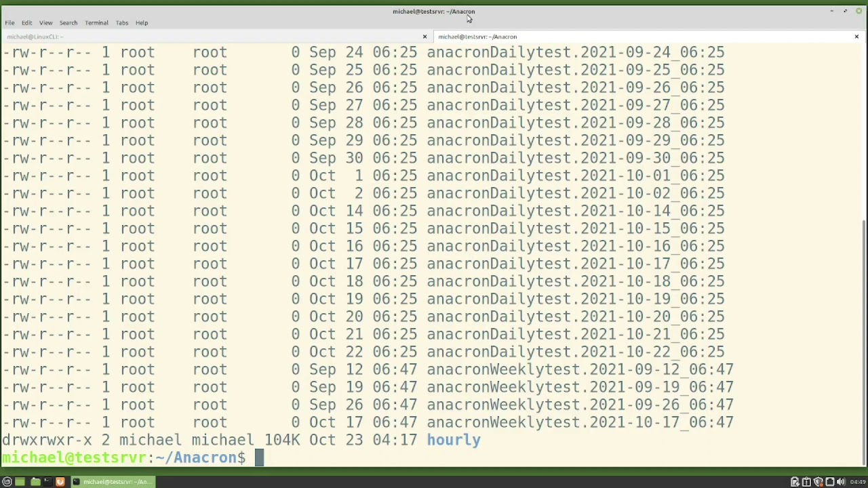
Task: Click anacronWeeklytest.2021-10-17_06:47 filename
Action: click(x=580, y=422)
